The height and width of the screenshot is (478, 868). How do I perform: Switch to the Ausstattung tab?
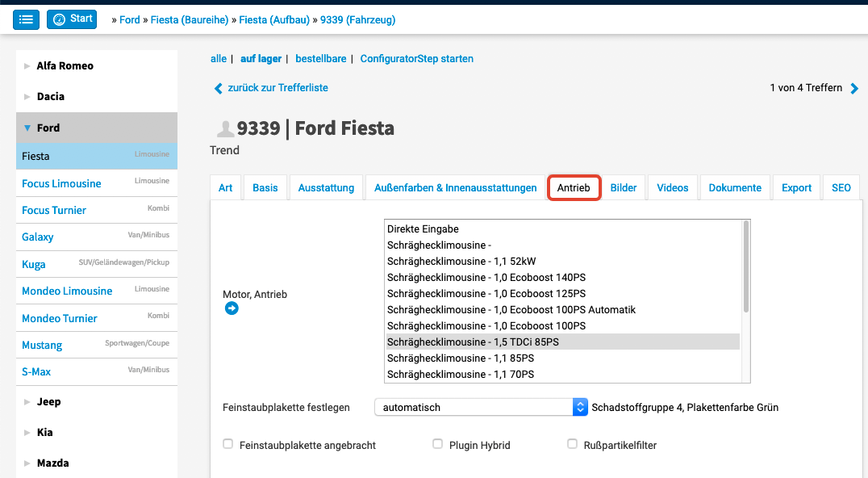[326, 187]
